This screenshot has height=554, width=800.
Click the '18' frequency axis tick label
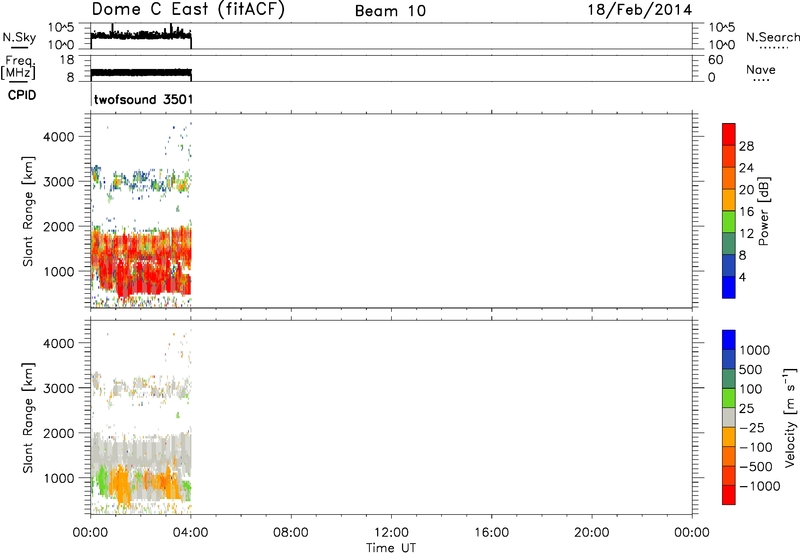66,60
